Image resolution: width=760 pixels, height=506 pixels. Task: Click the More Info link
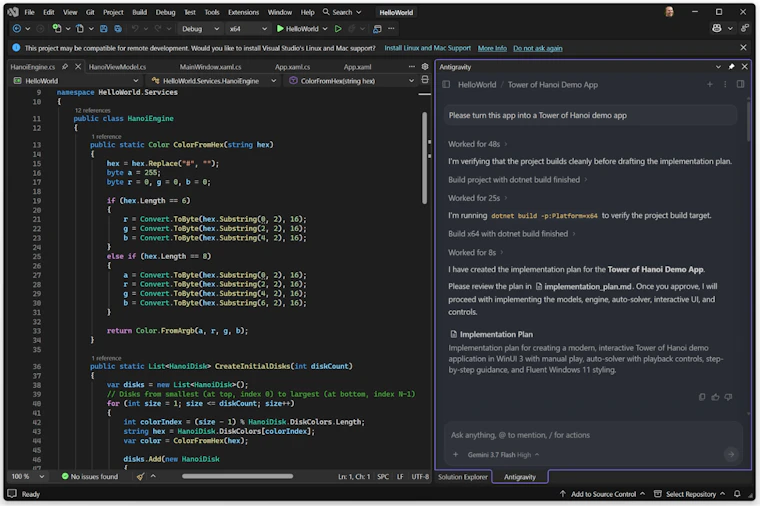pos(492,48)
